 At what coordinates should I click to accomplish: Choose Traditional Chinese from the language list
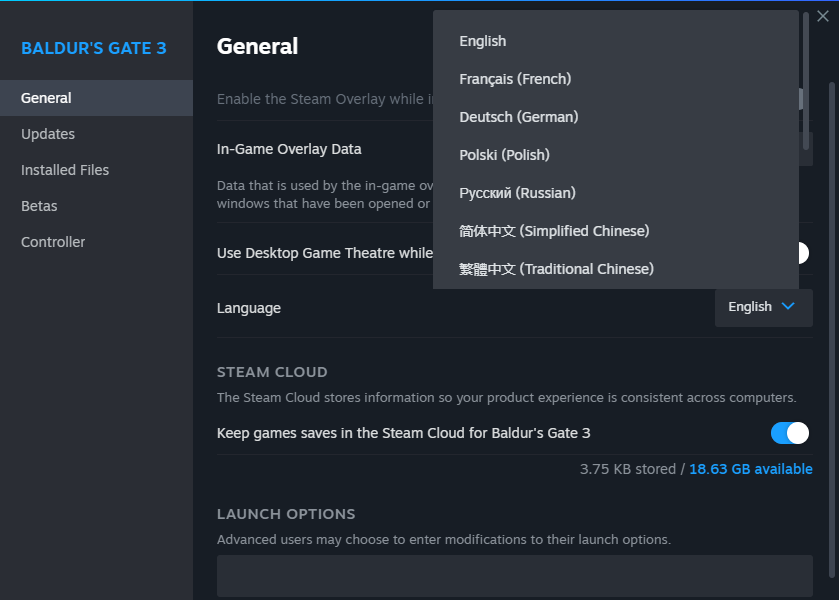(x=615, y=269)
